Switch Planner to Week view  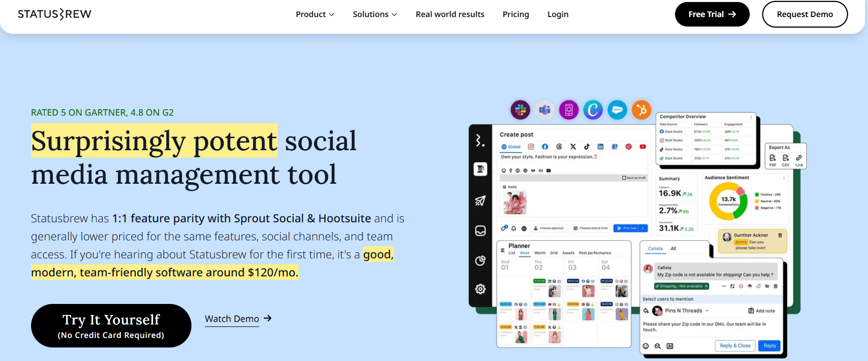point(525,253)
